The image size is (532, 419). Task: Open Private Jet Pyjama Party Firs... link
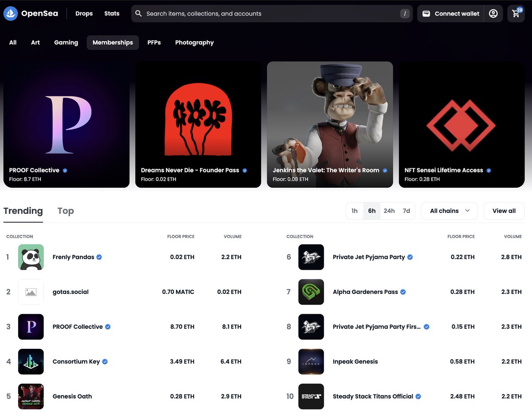(377, 327)
